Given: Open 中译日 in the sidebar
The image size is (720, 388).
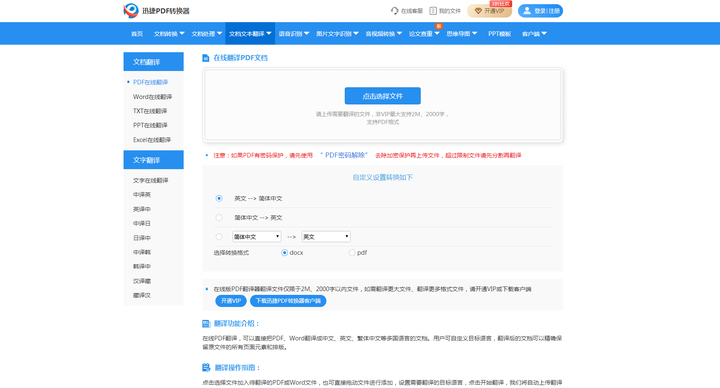Looking at the screenshot, I should click(142, 223).
